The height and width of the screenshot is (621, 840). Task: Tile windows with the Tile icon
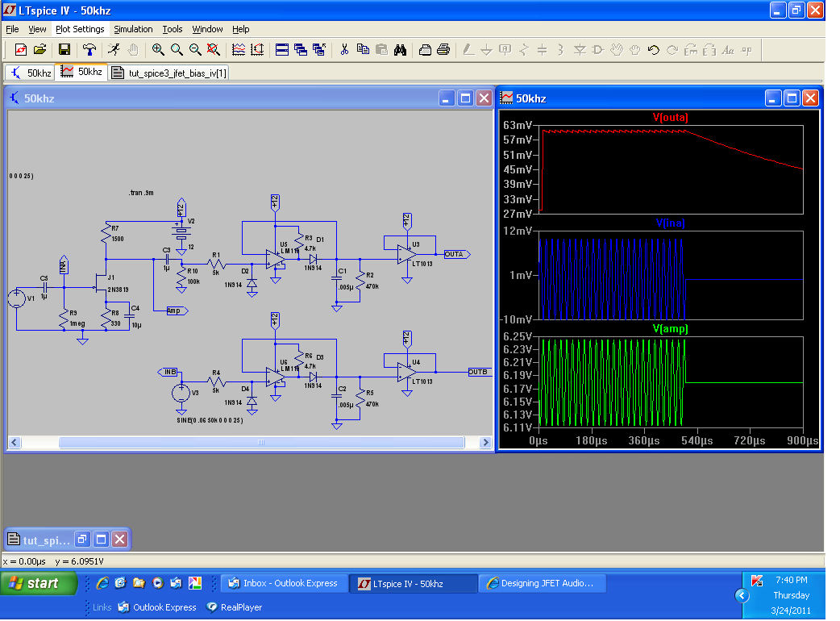click(x=282, y=50)
